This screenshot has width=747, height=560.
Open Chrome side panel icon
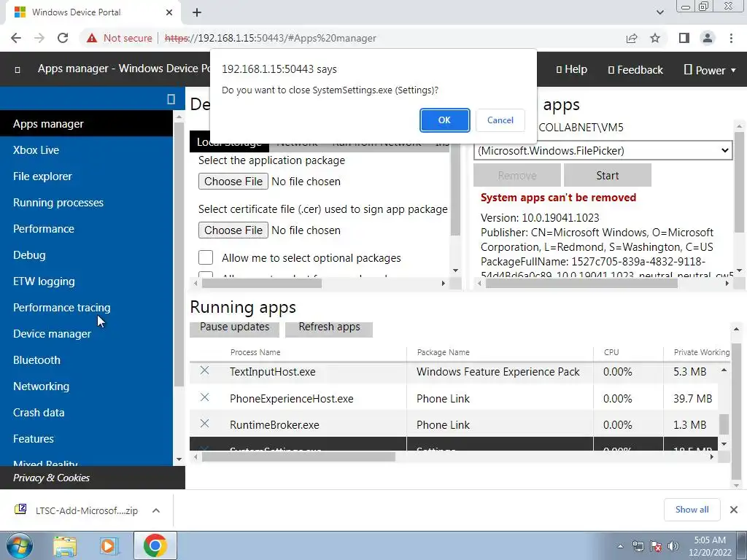pos(684,38)
